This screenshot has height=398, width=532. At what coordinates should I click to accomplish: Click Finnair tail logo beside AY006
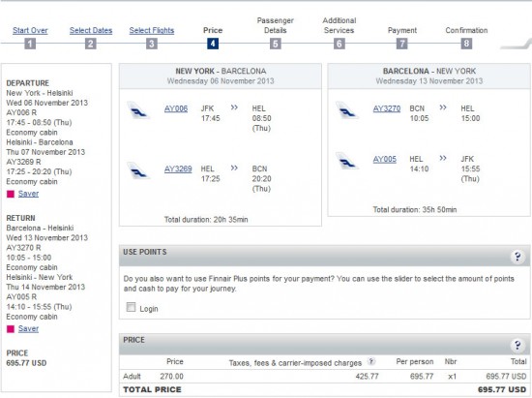click(x=138, y=110)
